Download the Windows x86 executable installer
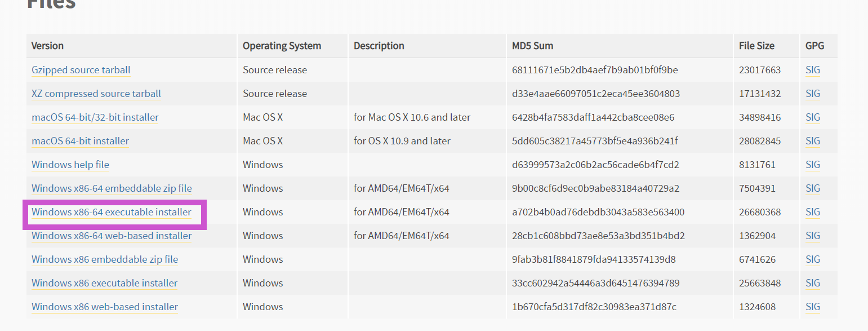Viewport: 868px width, 331px height. 105,283
